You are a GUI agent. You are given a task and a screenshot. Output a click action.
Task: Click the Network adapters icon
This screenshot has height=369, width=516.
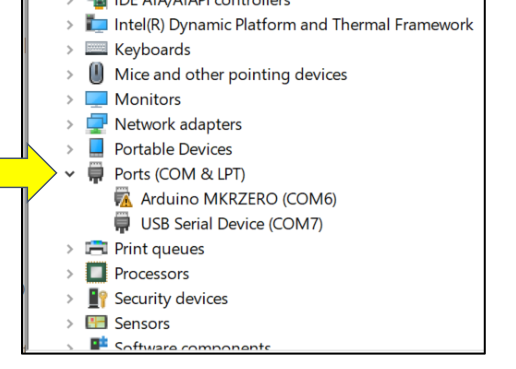coord(96,124)
